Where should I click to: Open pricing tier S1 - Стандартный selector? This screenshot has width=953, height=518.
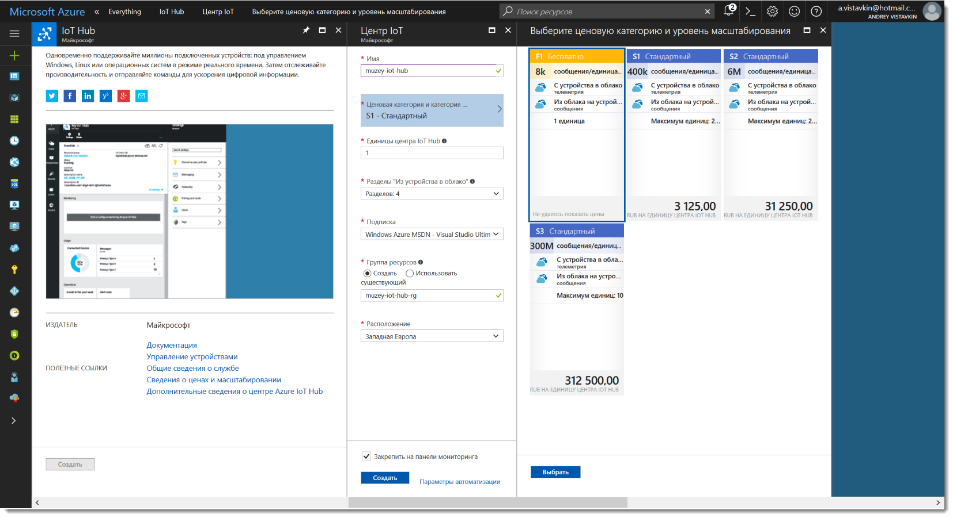coord(432,110)
